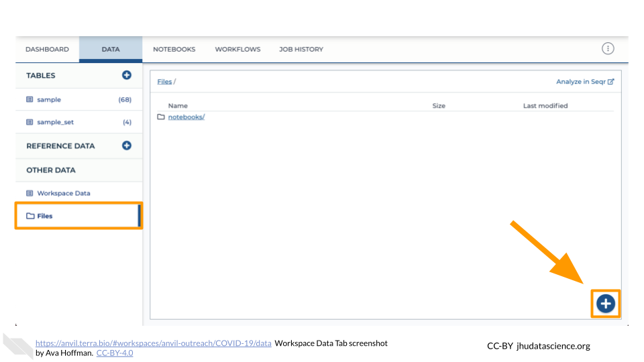Screen dimensions: 644x362
Task: Click the OTHER DATA section heading
Action: (x=51, y=170)
